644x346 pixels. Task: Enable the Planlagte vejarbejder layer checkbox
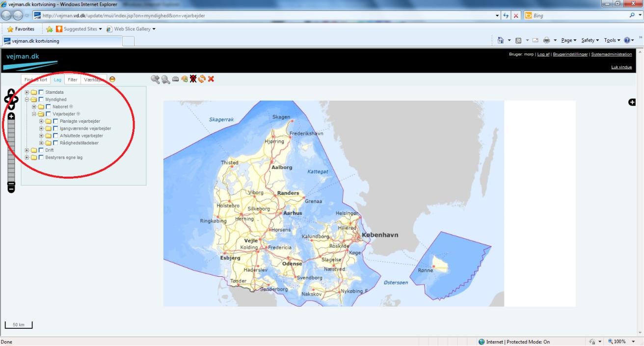55,121
